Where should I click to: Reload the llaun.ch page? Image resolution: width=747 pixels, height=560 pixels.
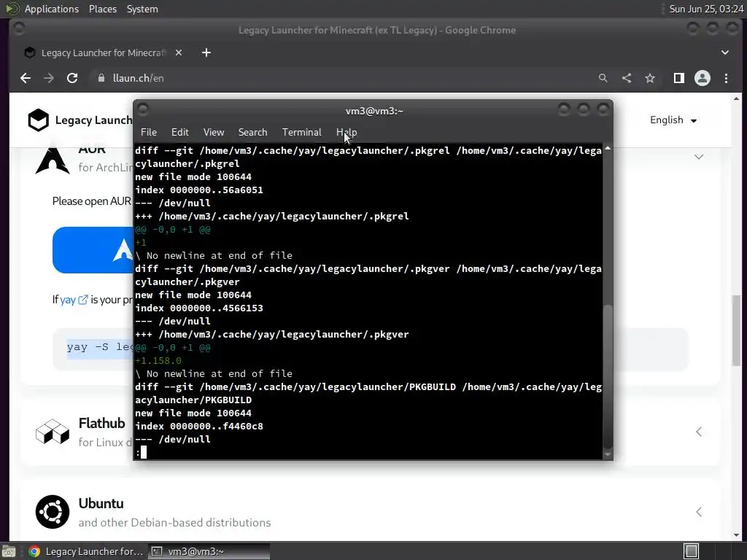[72, 78]
